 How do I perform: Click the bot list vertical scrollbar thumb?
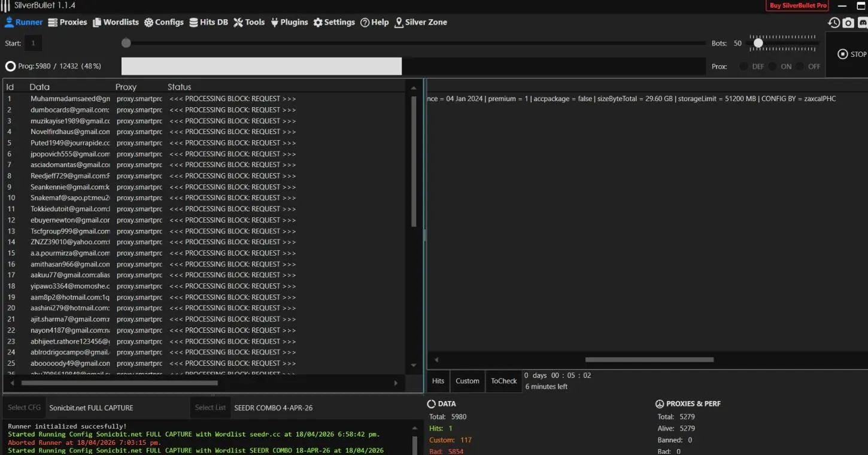pyautogui.click(x=414, y=162)
